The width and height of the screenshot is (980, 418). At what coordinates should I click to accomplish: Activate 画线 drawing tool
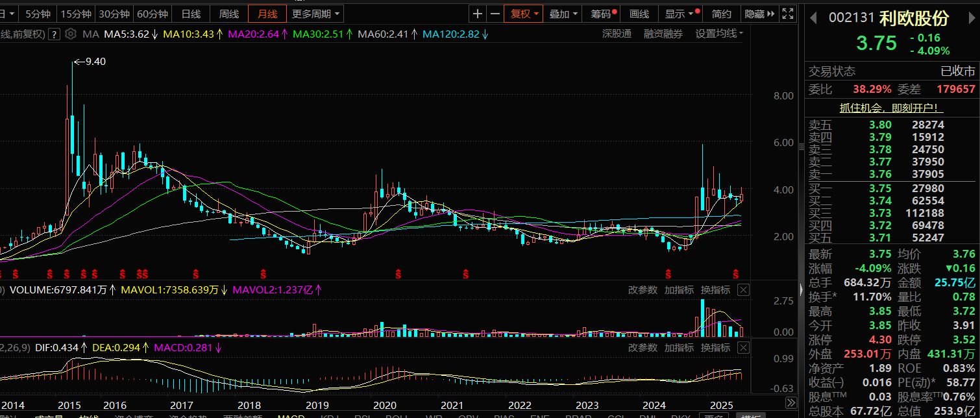pos(639,14)
